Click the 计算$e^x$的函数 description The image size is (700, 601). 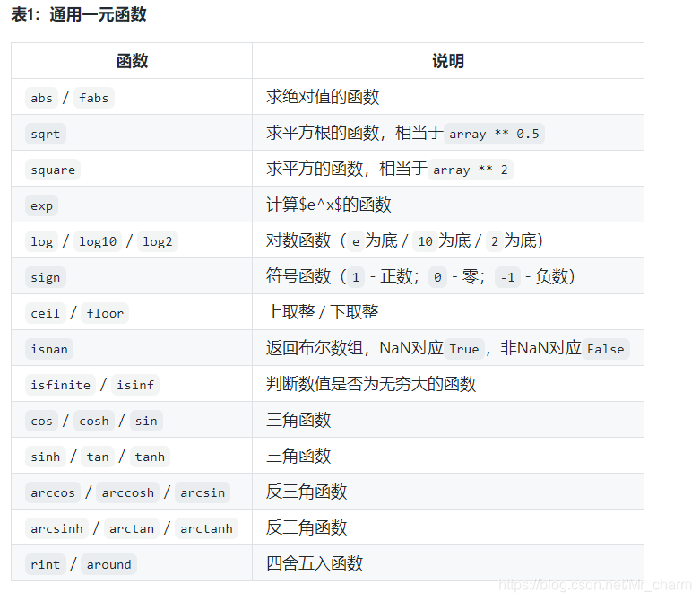[329, 205]
